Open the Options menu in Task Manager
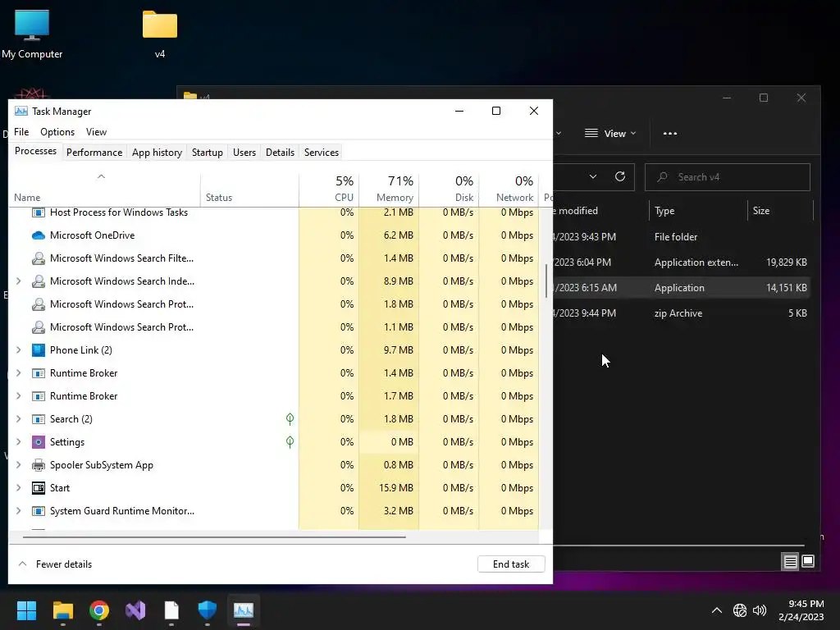Image resolution: width=840 pixels, height=630 pixels. point(57,132)
